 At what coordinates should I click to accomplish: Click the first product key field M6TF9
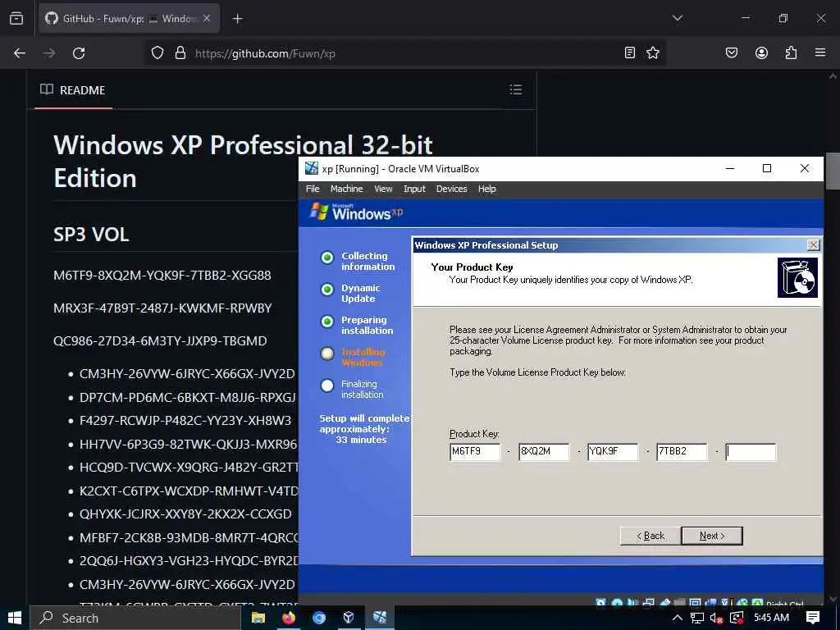475,452
